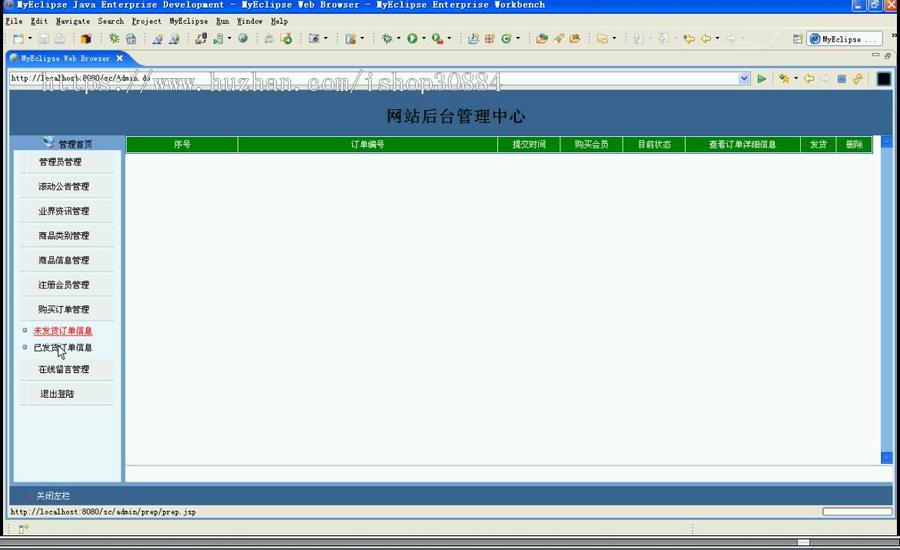Click 购买订单管理 in the sidebar
This screenshot has height=550, width=900.
tap(64, 309)
